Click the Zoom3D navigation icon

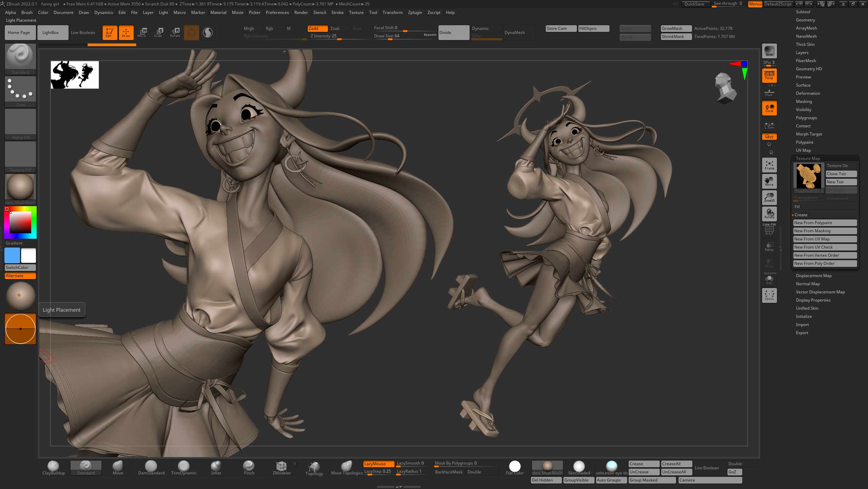769,197
